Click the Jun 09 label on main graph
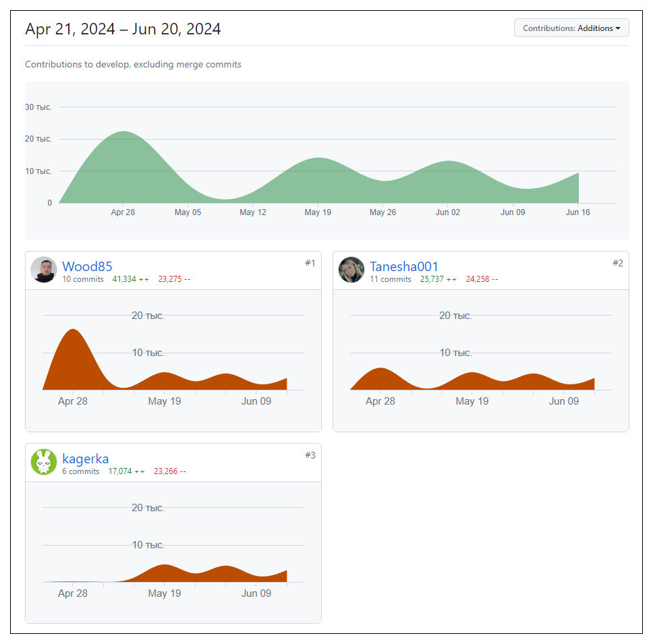This screenshot has width=653, height=644. [x=513, y=212]
